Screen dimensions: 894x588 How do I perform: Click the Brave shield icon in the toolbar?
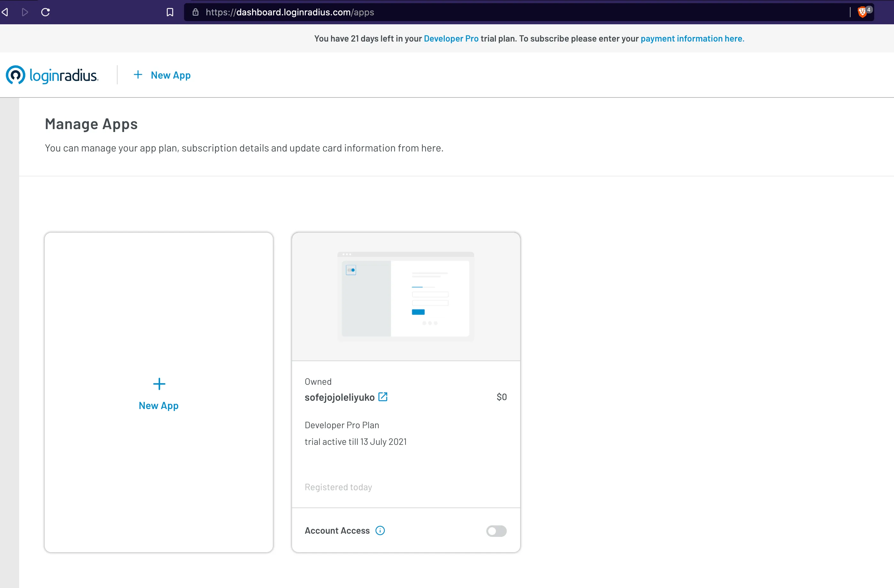click(x=863, y=11)
